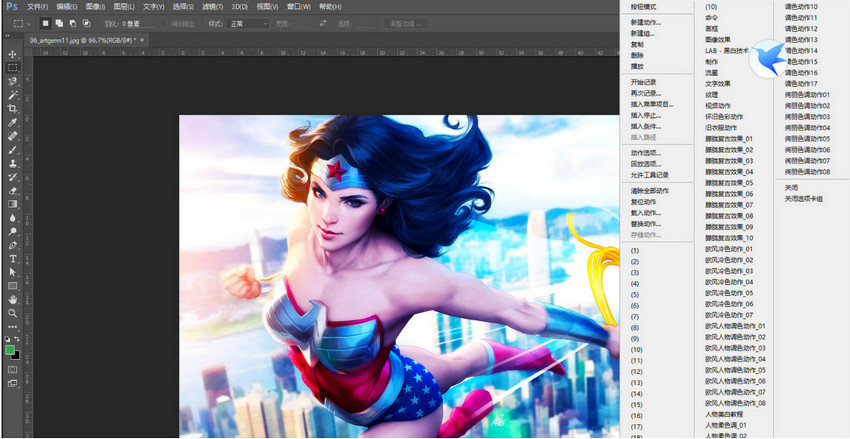Image resolution: width=850 pixels, height=439 pixels.
Task: Select the Move tool
Action: [x=12, y=54]
